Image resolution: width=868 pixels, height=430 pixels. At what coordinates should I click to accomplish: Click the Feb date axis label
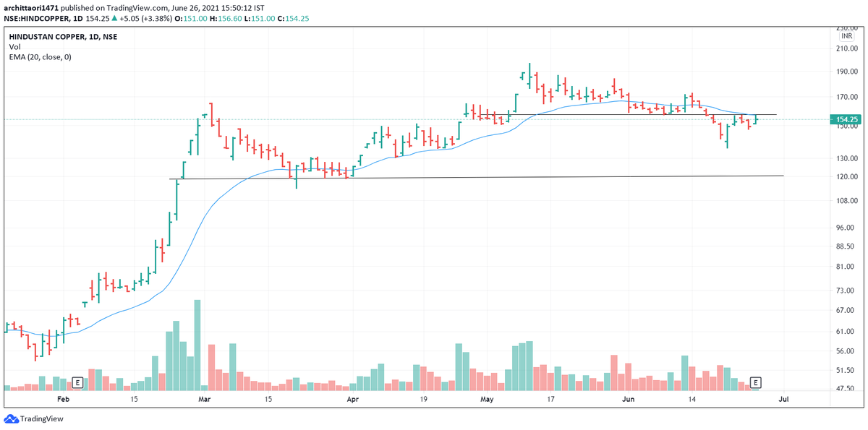point(63,399)
